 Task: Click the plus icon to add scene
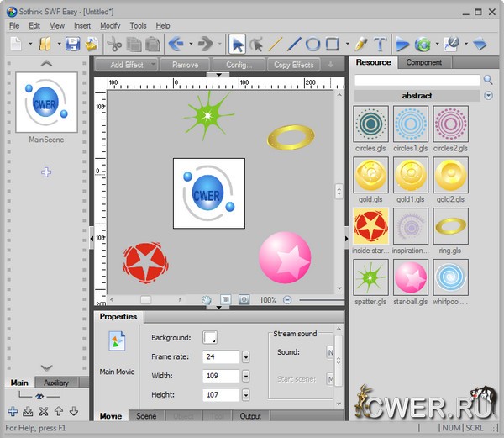(13, 411)
